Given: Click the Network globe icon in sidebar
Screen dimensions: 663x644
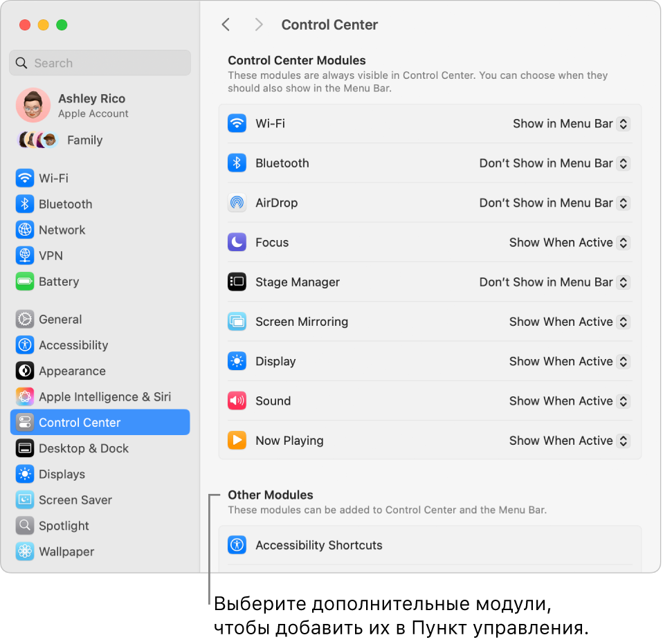Looking at the screenshot, I should point(25,230).
